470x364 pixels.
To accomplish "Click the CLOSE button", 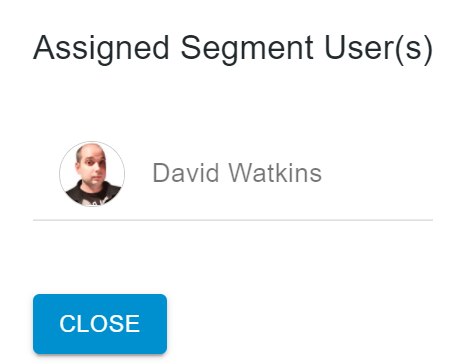I will coord(100,324).
